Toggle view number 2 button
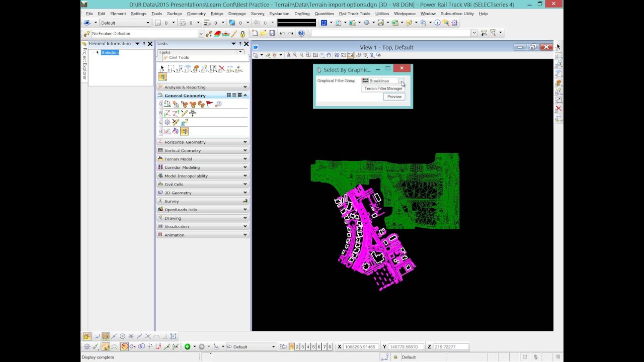Screen dimensions: 644x362 [297, 346]
